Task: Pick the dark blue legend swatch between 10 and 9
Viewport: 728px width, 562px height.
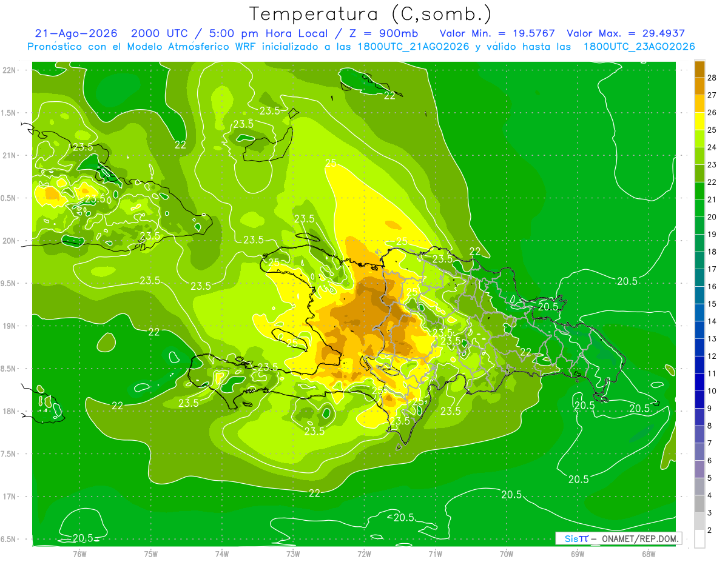Action: point(699,400)
